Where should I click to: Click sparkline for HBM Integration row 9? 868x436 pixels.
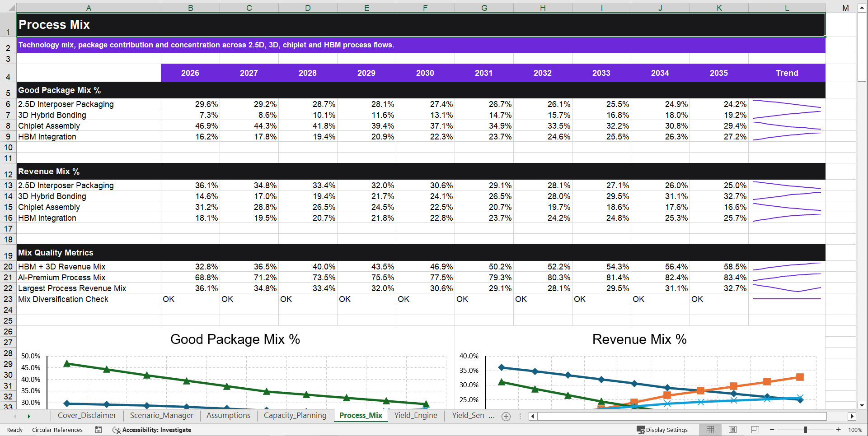(787, 136)
